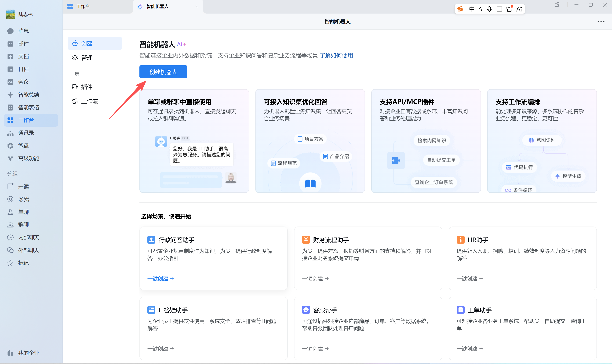Click the microphone icon in input toolbar
Screen dimensions: 612x364
489,9
